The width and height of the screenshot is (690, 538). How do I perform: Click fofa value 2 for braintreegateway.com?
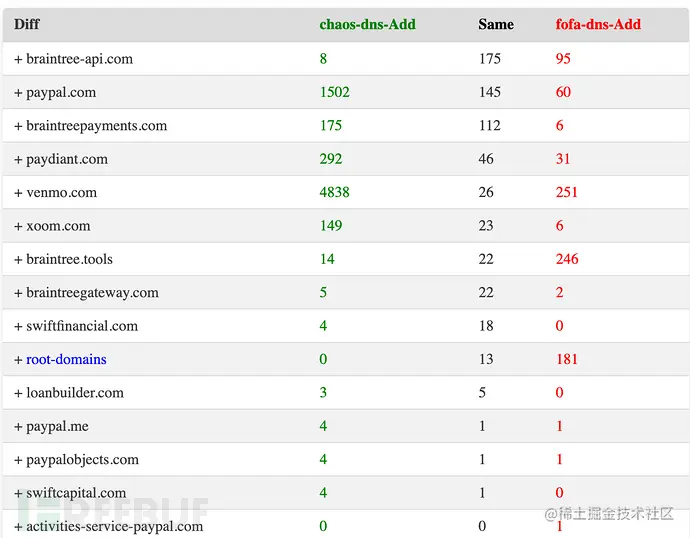coord(560,293)
